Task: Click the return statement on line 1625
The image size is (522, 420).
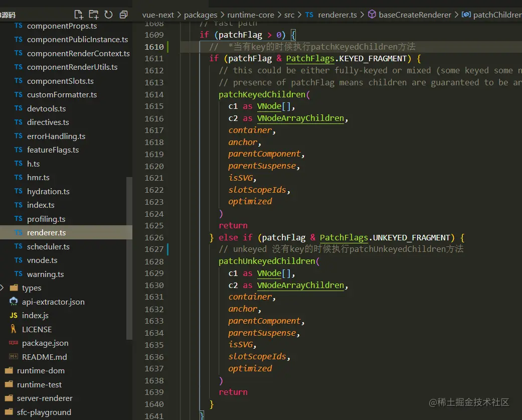Action: click(x=233, y=225)
